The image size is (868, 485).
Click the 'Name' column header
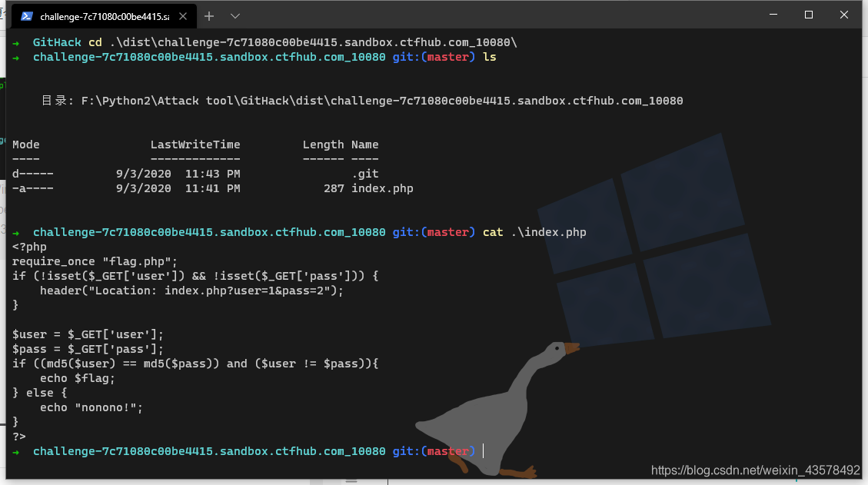coord(364,145)
